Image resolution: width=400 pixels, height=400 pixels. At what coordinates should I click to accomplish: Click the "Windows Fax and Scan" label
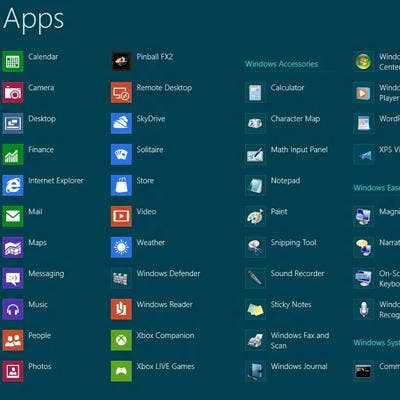point(300,340)
